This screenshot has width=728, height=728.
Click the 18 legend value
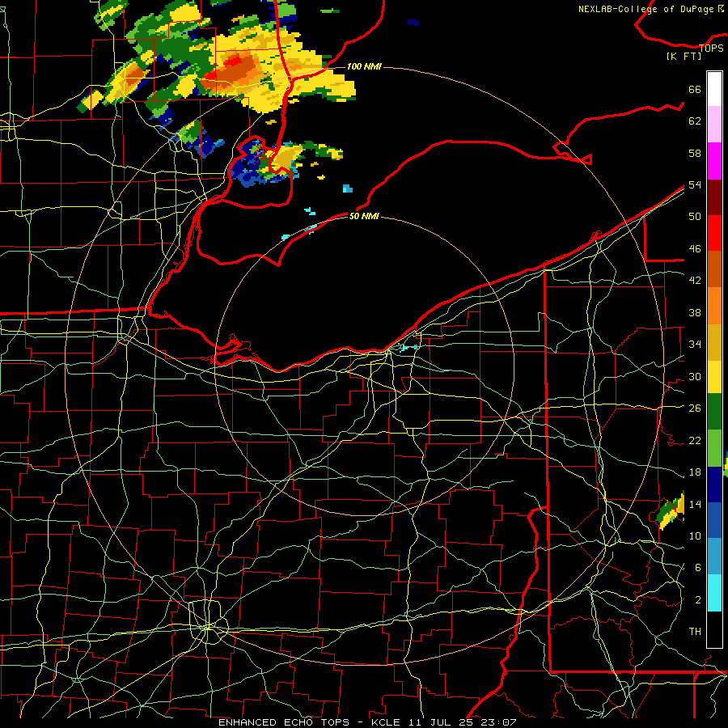coord(695,472)
